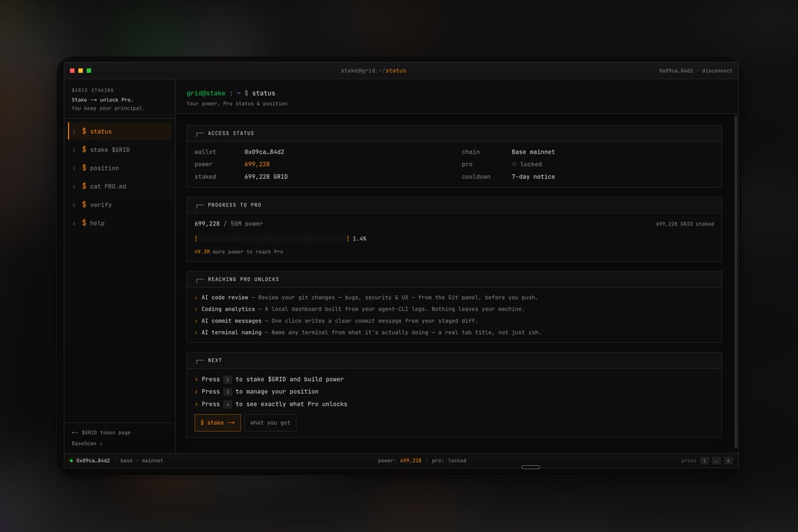
Task: Click the 'AI terminal naming' unlock line
Action: point(368,332)
